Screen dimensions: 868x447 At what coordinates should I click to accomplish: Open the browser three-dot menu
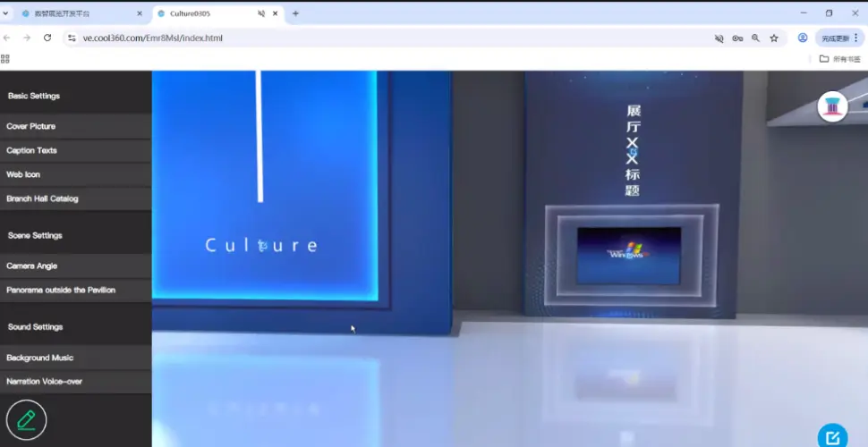click(x=856, y=38)
